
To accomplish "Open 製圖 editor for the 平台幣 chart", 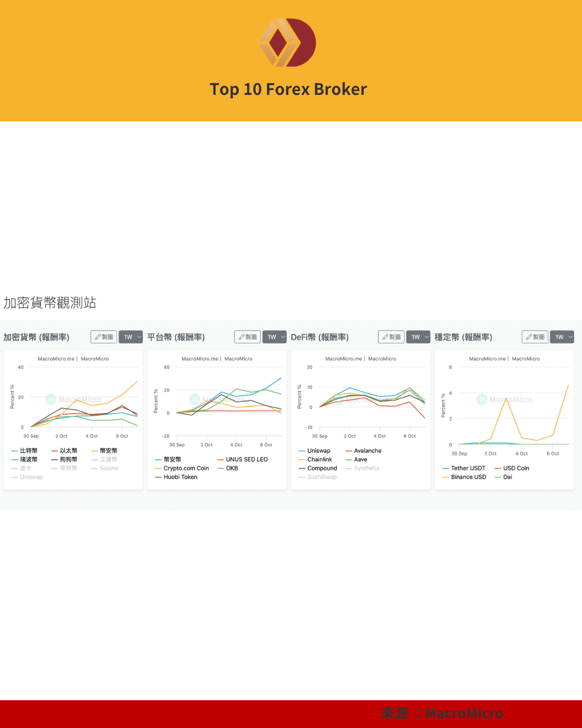I will click(248, 337).
